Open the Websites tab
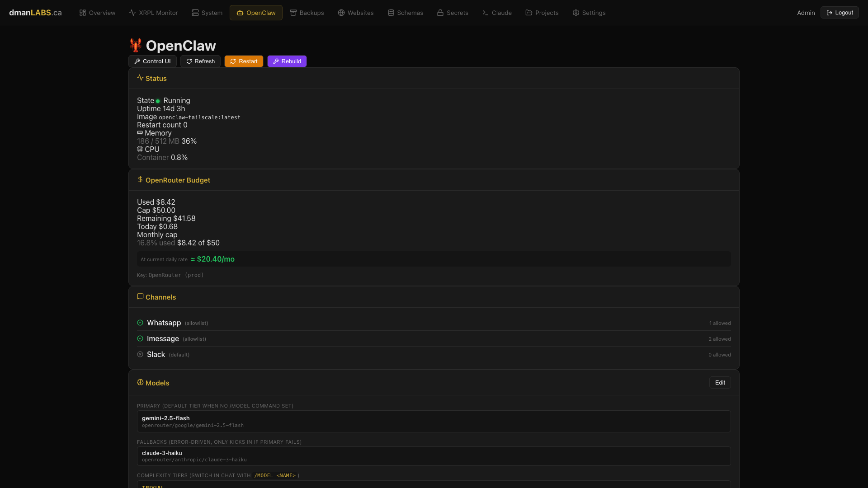The width and height of the screenshot is (868, 488). click(356, 13)
